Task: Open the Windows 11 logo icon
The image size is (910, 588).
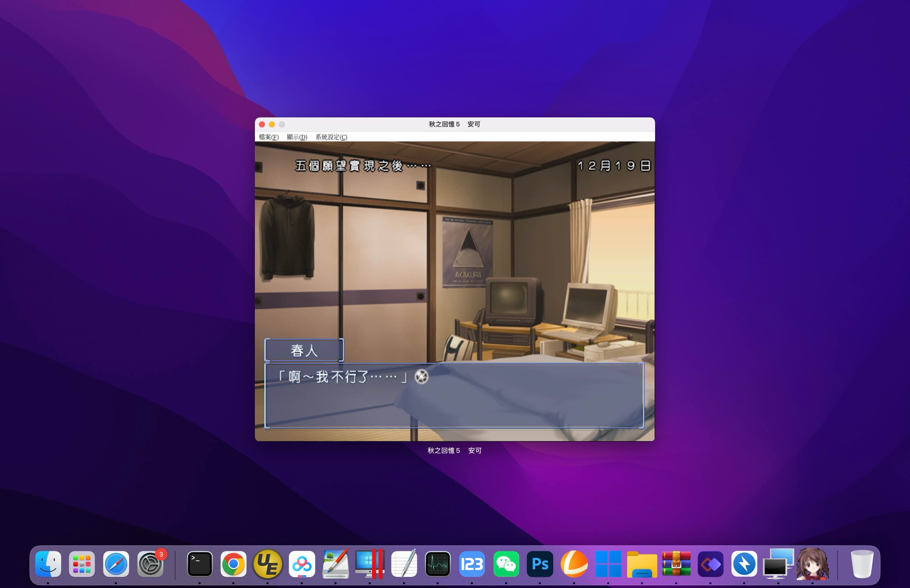Action: [x=608, y=564]
